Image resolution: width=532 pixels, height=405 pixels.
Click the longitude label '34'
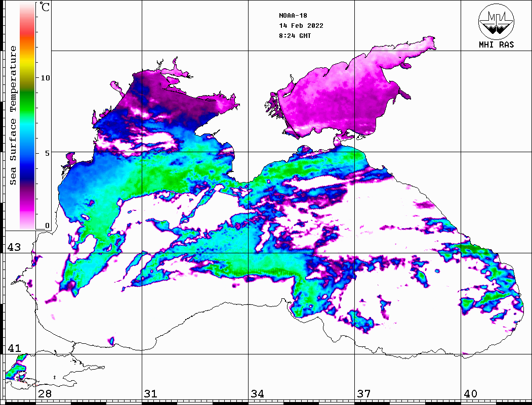click(258, 394)
